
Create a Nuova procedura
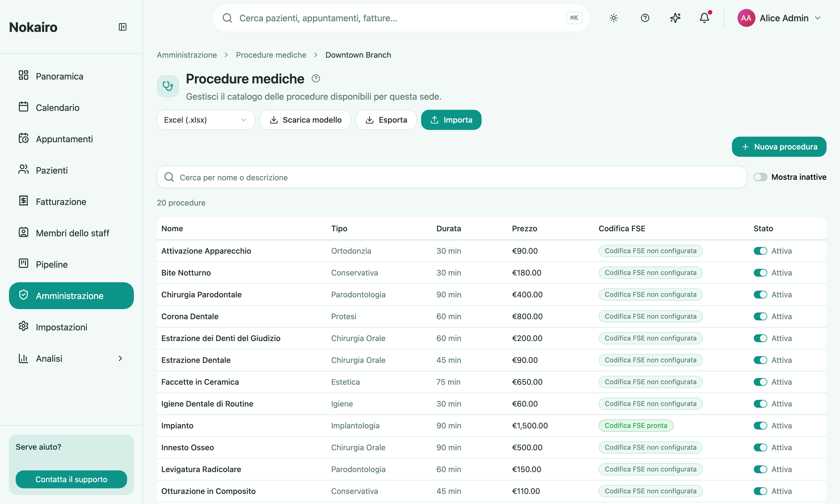click(779, 147)
